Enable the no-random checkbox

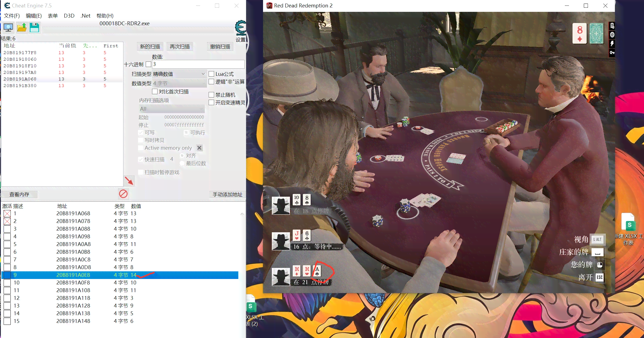point(211,95)
